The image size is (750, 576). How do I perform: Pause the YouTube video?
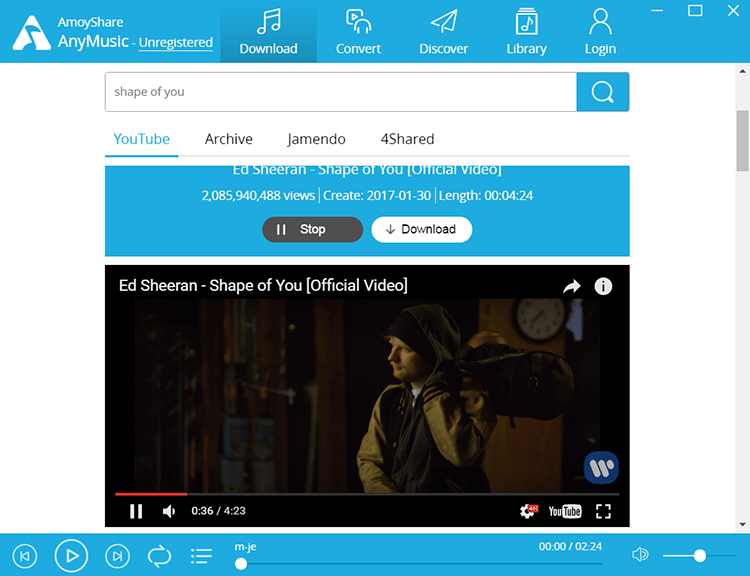(x=136, y=511)
